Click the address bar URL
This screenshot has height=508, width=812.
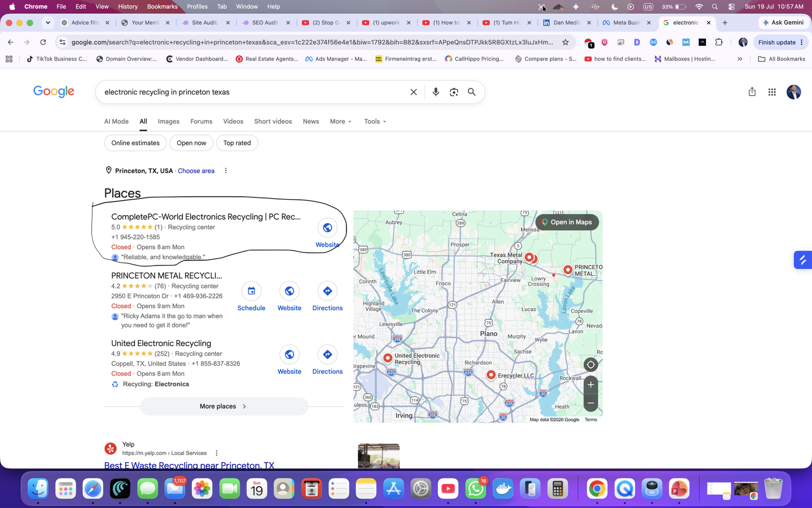[312, 42]
